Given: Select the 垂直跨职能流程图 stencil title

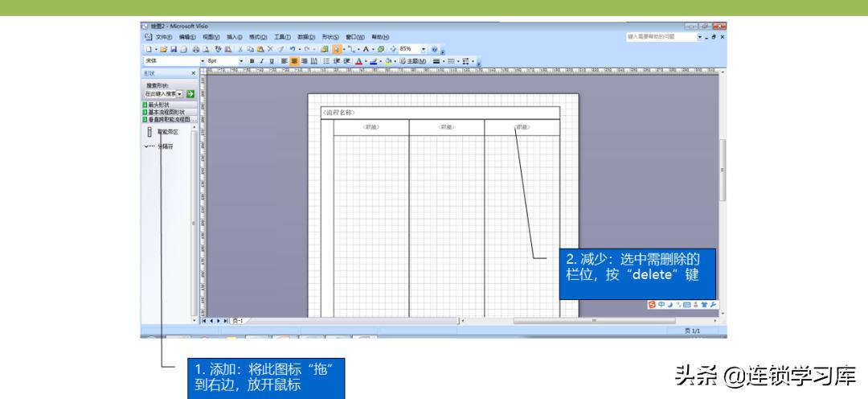Looking at the screenshot, I should [170, 119].
